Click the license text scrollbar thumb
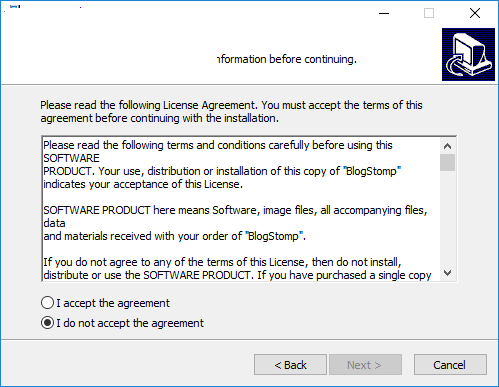The image size is (499, 387). pos(447,162)
